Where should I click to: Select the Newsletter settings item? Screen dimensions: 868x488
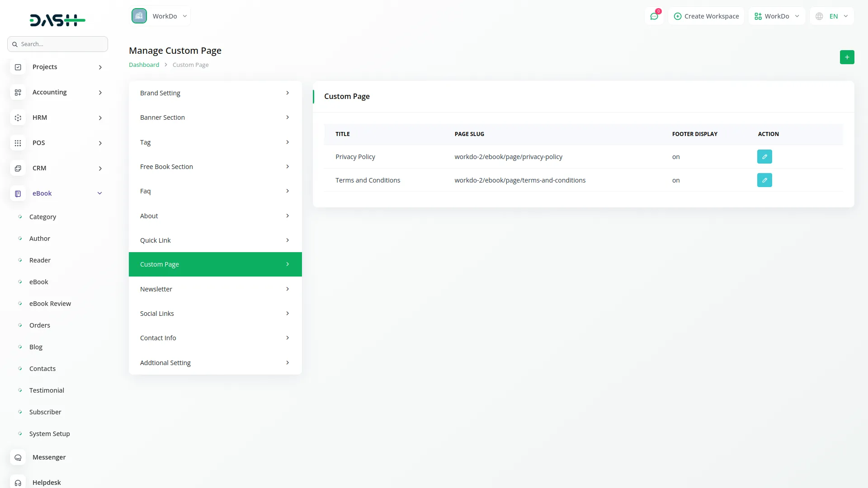click(x=215, y=289)
